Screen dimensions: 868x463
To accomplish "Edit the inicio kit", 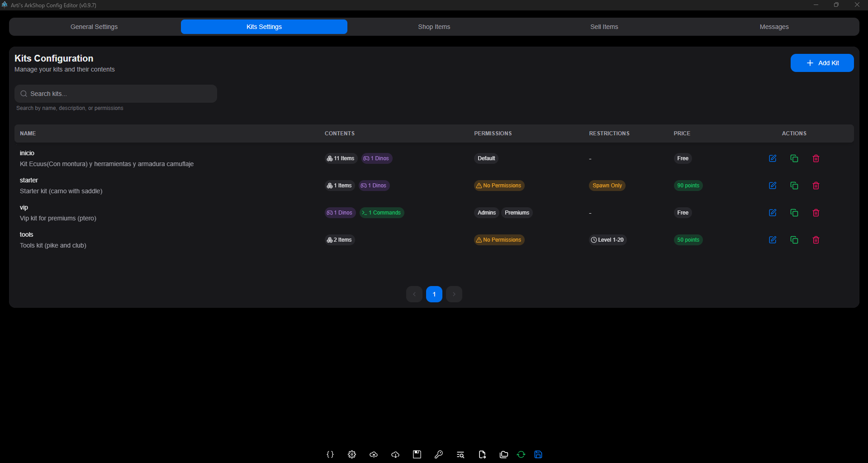I will (773, 158).
